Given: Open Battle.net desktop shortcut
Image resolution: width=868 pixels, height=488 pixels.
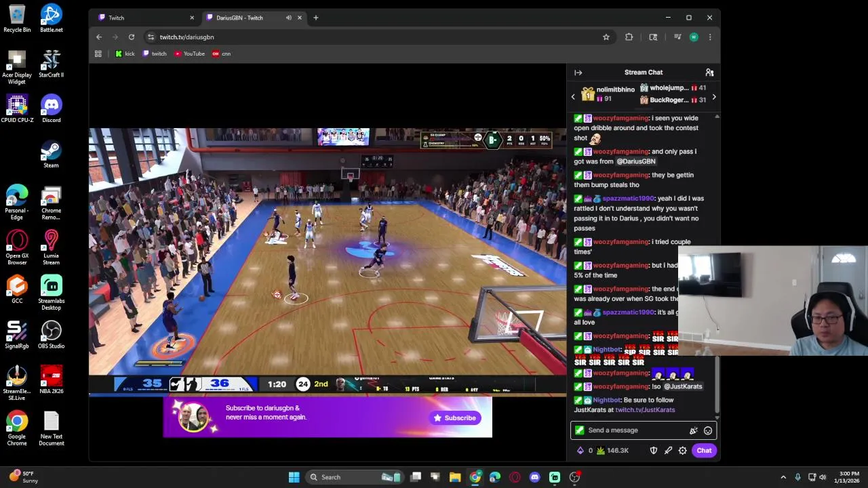Looking at the screenshot, I should tap(51, 18).
